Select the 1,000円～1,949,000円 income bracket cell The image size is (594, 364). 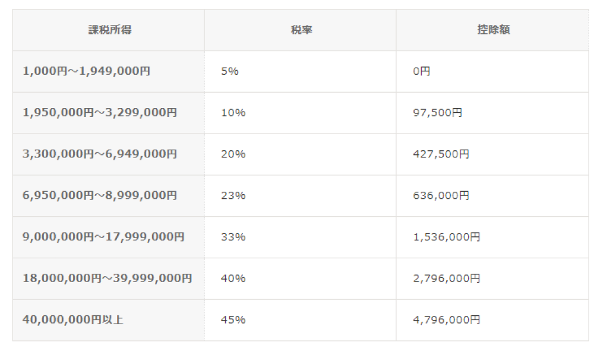pos(109,72)
